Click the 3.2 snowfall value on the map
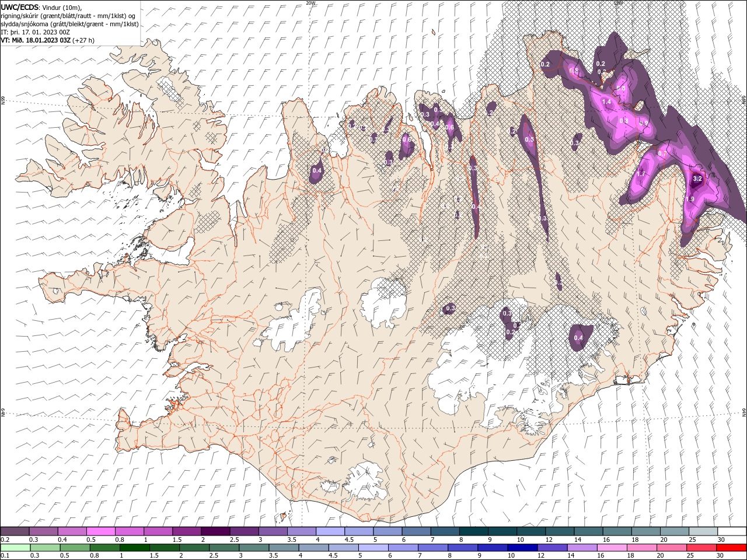 click(x=697, y=178)
